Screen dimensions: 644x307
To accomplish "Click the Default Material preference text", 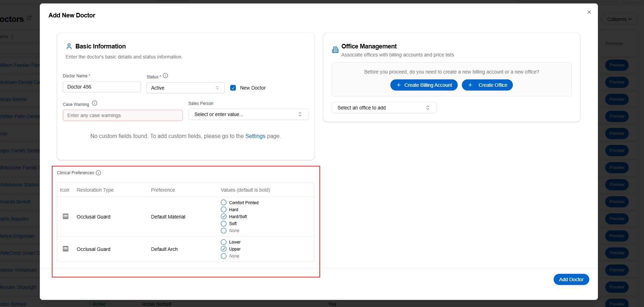I will click(x=168, y=217).
